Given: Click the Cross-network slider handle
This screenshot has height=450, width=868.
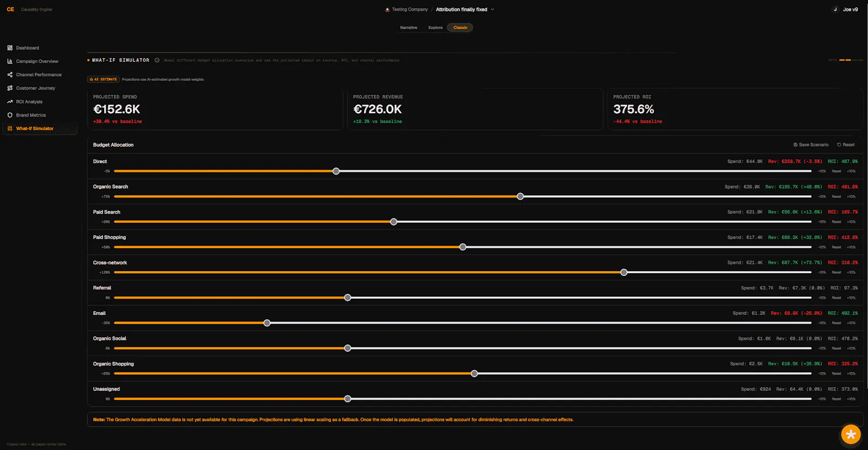Looking at the screenshot, I should 624,272.
